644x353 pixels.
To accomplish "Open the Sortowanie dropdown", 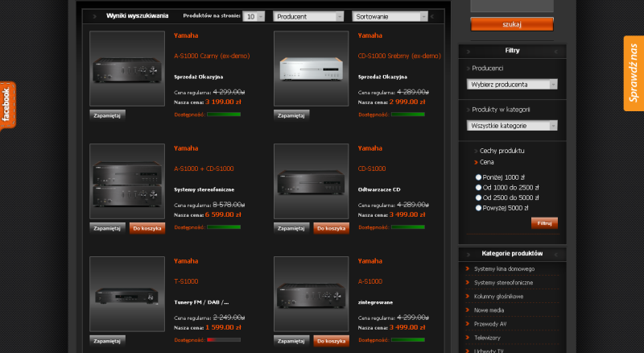I will click(x=390, y=16).
